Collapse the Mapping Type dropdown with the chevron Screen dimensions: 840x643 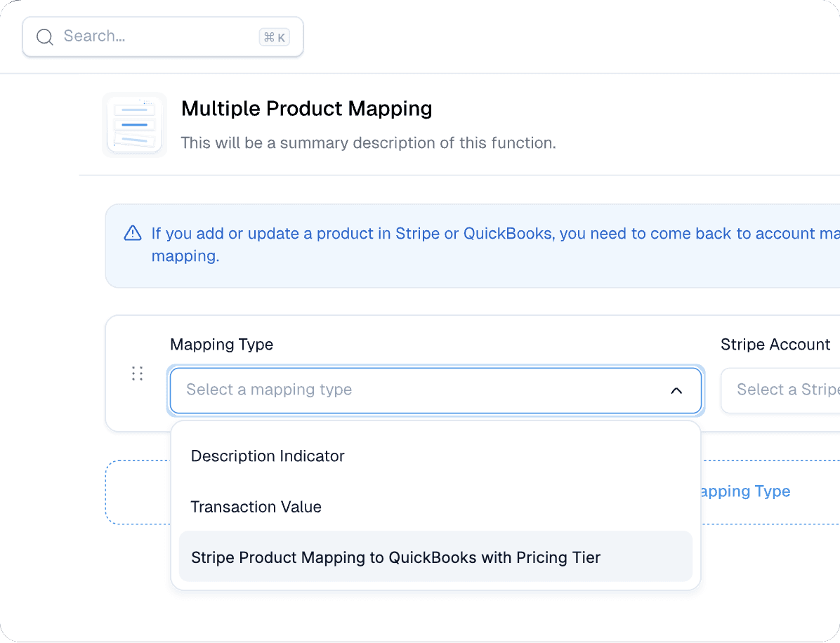click(x=676, y=390)
